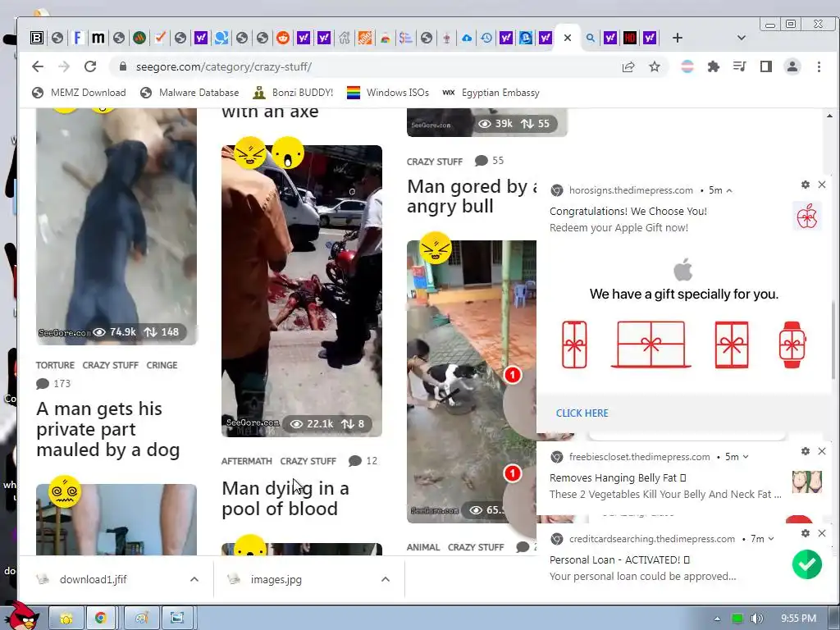Expand options chevron for images.jpg
The image size is (840, 630).
point(386,579)
